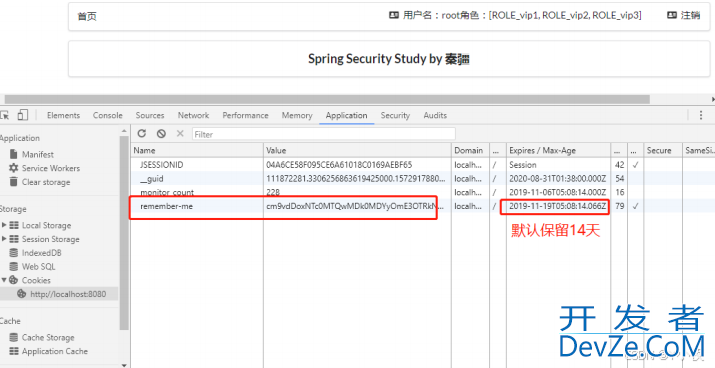Toggle the device toolbar icon
715x368 pixels.
pyautogui.click(x=23, y=115)
